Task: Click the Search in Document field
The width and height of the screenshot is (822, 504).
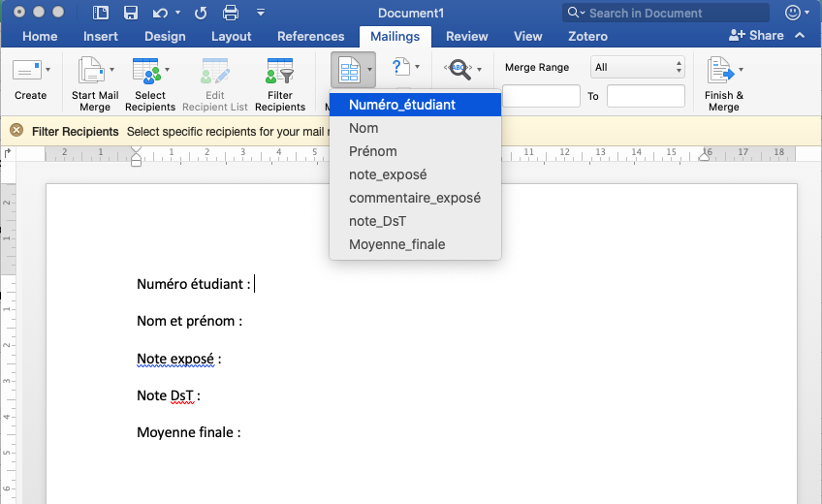Action: point(666,13)
